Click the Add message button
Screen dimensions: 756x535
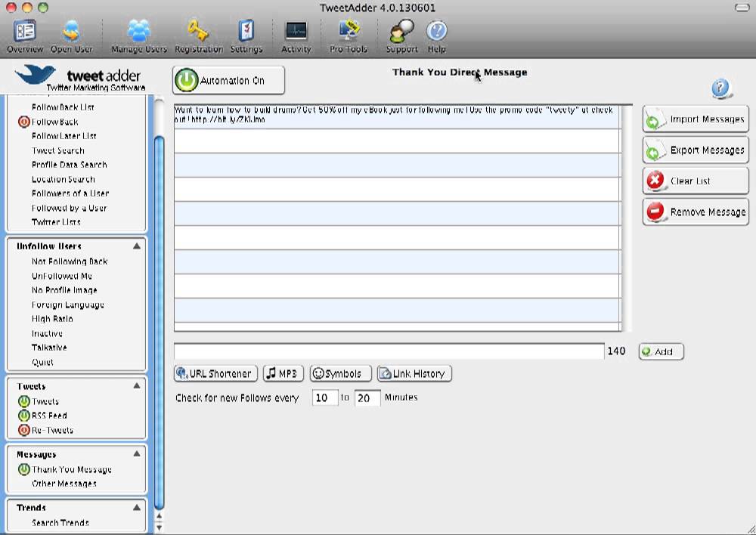click(x=661, y=352)
